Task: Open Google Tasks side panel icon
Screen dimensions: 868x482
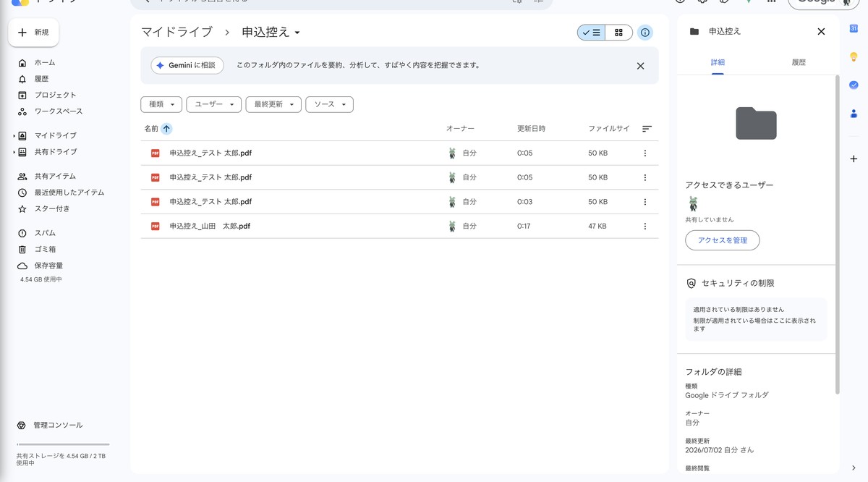Action: (x=854, y=85)
